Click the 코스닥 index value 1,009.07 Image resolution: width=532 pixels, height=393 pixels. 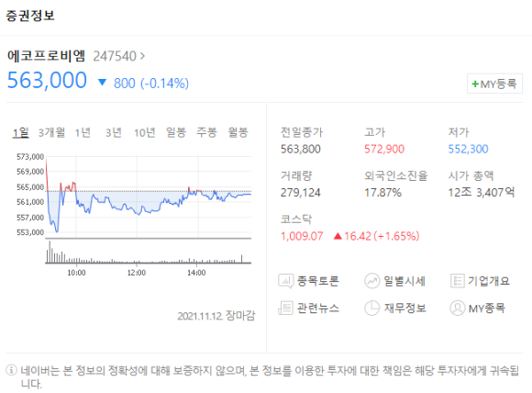302,236
